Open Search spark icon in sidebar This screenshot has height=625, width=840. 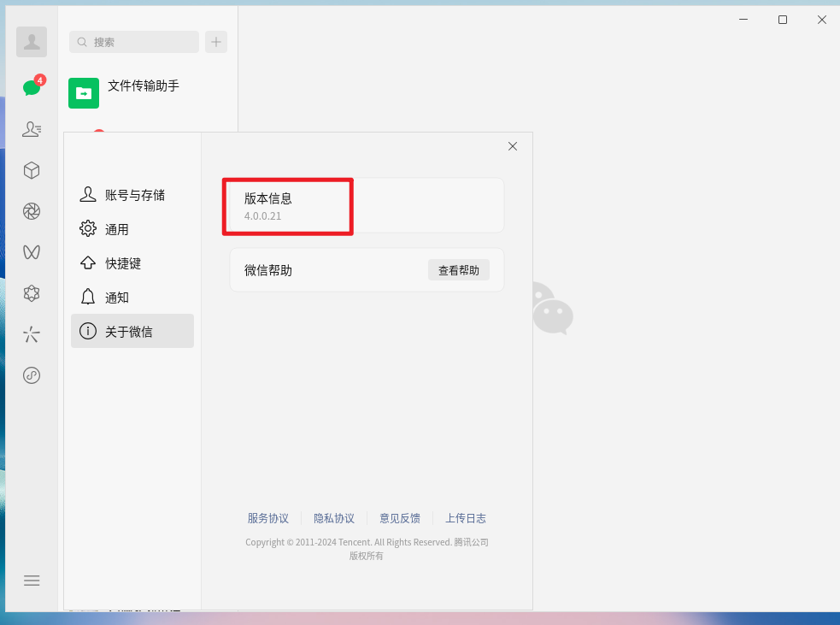[32, 334]
